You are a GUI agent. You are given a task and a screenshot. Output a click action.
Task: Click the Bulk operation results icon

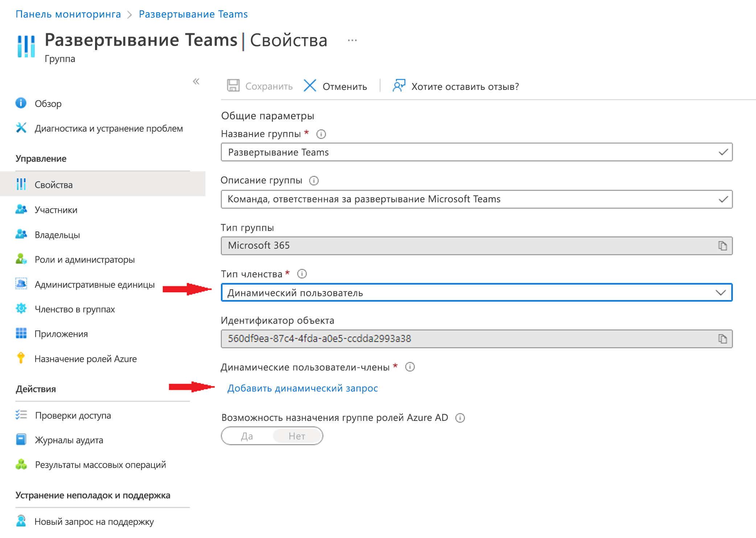point(21,464)
